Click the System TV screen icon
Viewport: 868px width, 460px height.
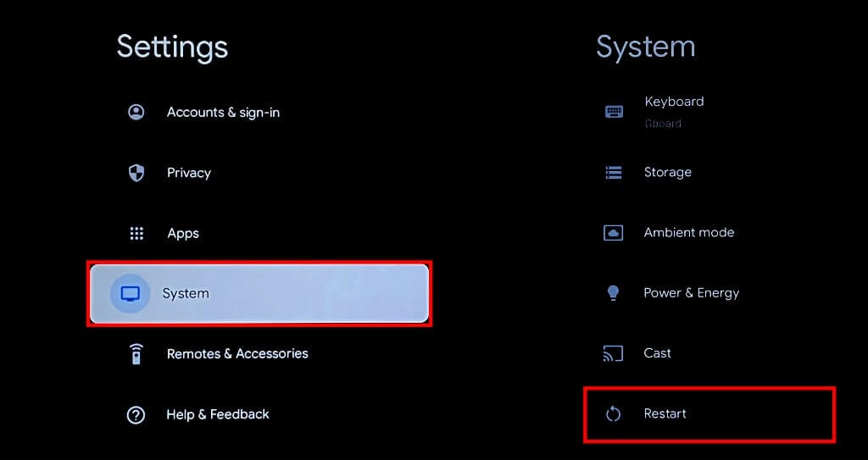point(130,294)
